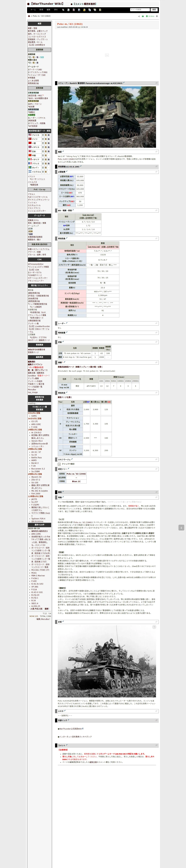Click the anchor link icon on the 概要 heading
The image size is (186, 868).
pyautogui.click(x=156, y=152)
